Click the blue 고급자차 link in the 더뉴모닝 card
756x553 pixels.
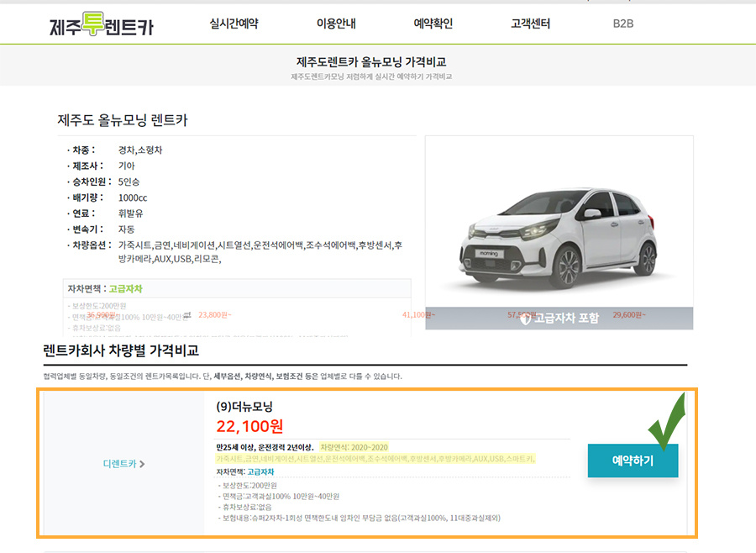coord(260,471)
